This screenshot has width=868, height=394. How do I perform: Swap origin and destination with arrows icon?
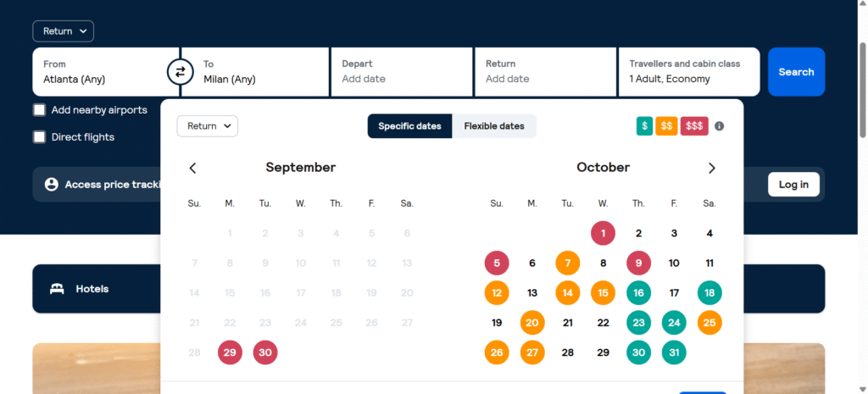pos(179,72)
